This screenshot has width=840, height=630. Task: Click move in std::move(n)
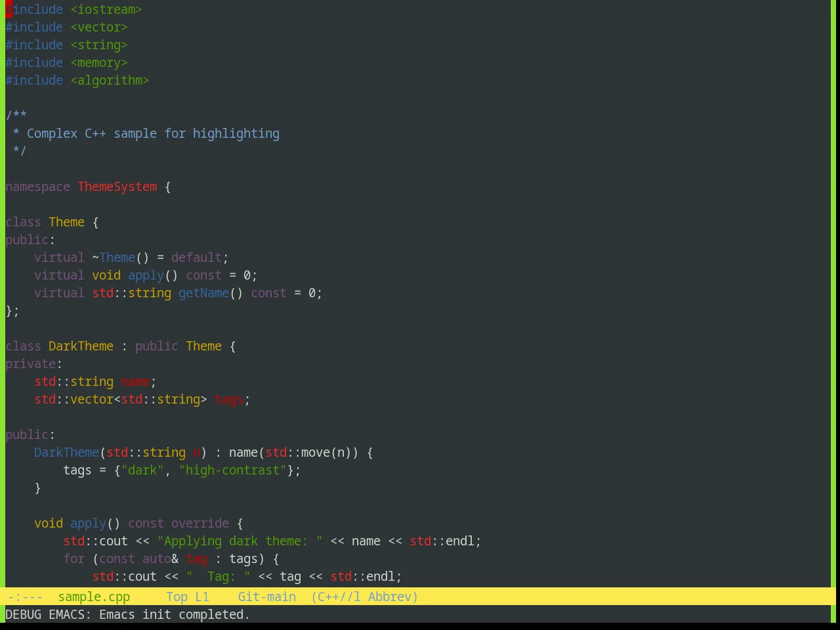coord(316,452)
